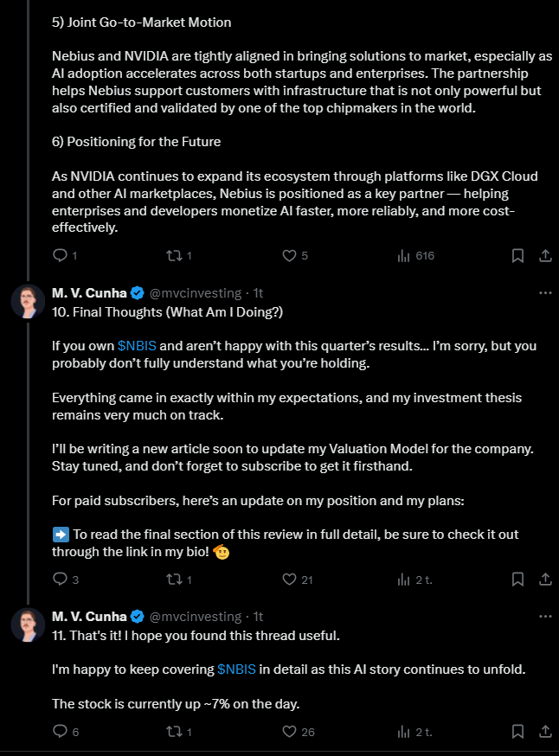Share the Positioning for the Future post
The image size is (559, 756).
tap(545, 255)
